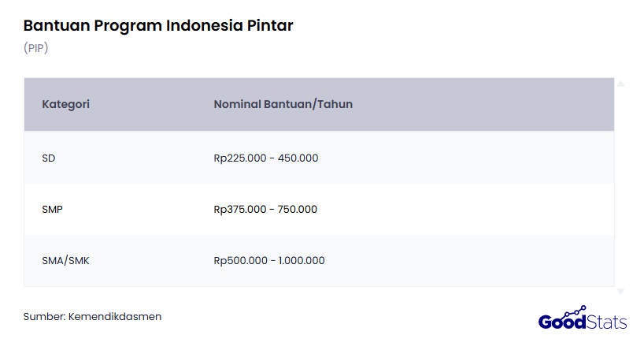Select the SD category cell
The width and height of the screenshot is (644, 339).
point(49,158)
